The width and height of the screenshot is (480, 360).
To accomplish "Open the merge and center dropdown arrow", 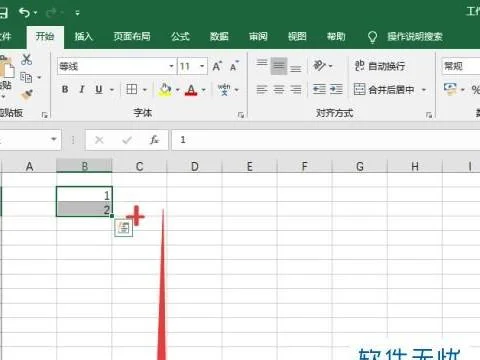I will click(x=424, y=90).
